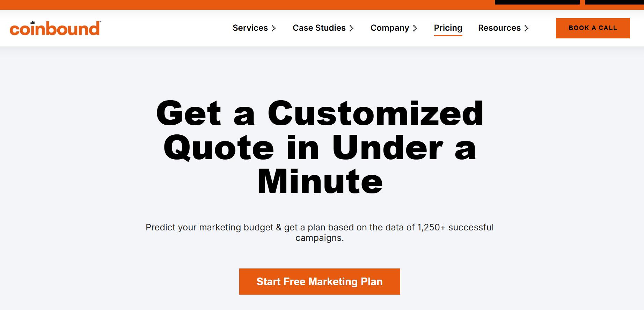This screenshot has width=644, height=310.
Task: Expand the chevron next to Case Studies
Action: pyautogui.click(x=352, y=28)
